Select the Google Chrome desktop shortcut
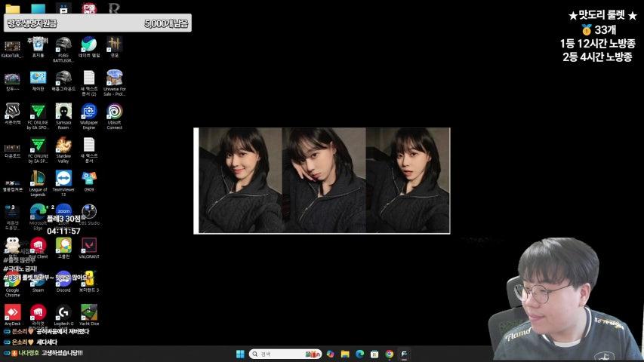The height and width of the screenshot is (362, 644). (13, 279)
